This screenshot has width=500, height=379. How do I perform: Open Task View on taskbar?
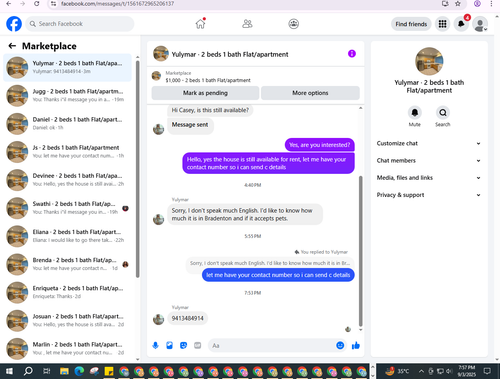coord(46,371)
